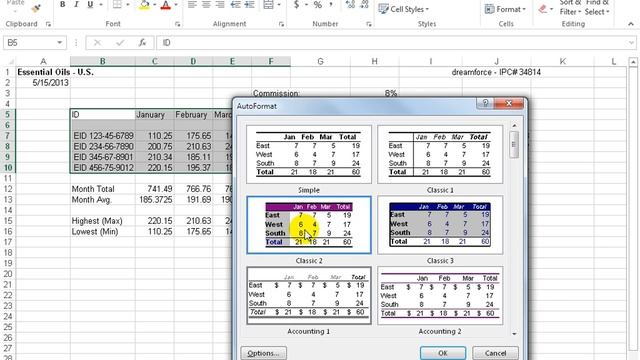The width and height of the screenshot is (640, 360).
Task: Click AutoFormat list scroll-up arrow
Action: tap(514, 126)
